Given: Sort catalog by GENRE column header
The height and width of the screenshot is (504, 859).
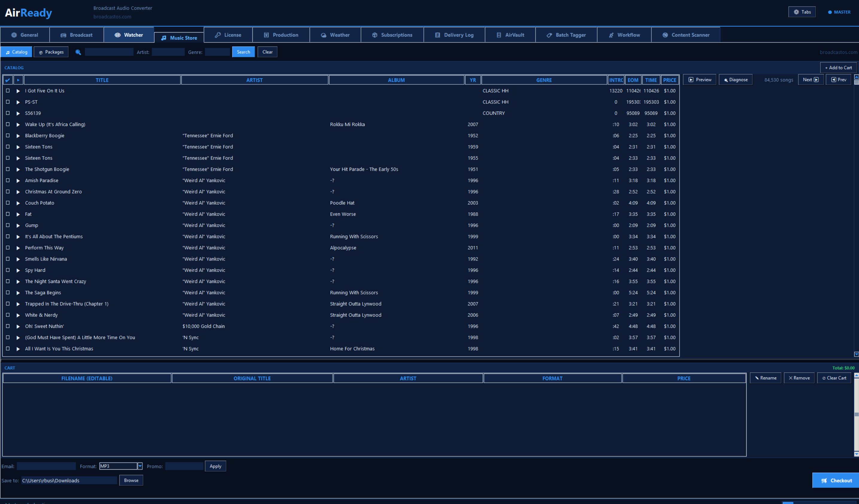Looking at the screenshot, I should click(x=544, y=80).
